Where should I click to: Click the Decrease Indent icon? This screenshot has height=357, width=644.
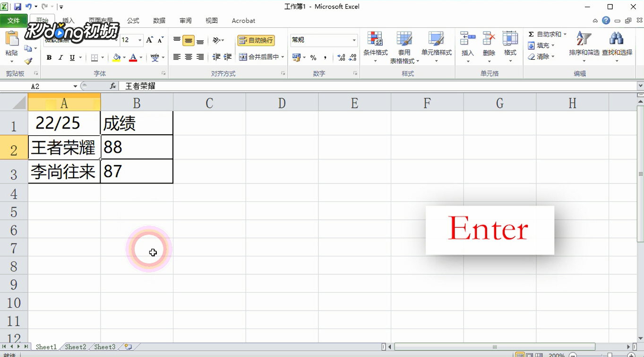tap(216, 57)
